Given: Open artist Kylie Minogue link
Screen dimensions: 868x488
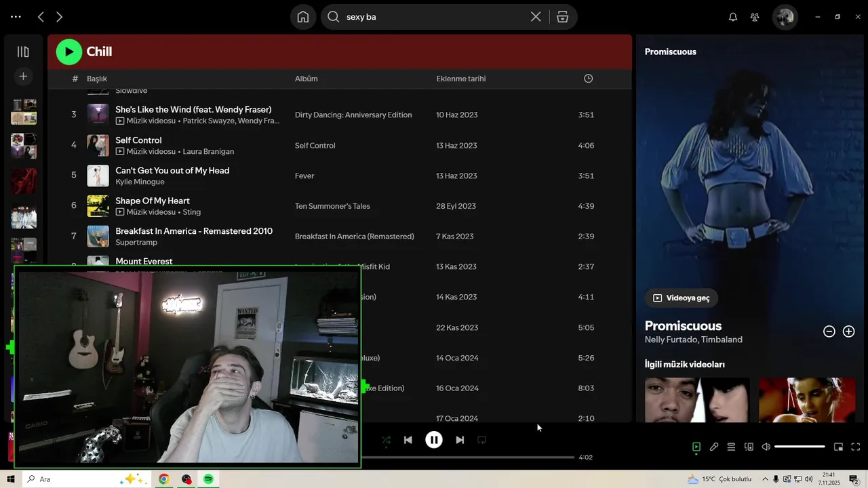Looking at the screenshot, I should (140, 182).
